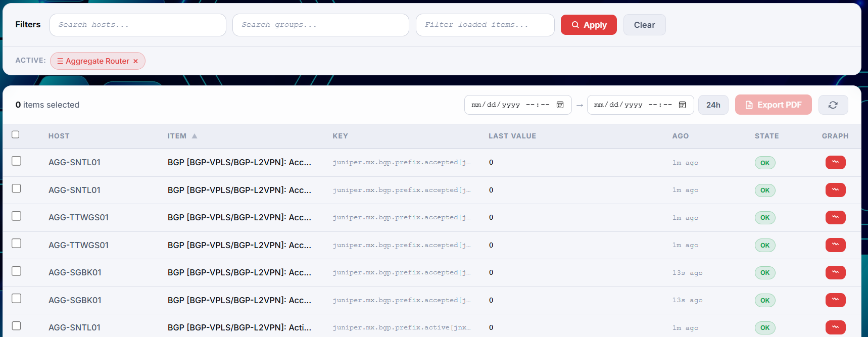868x337 pixels.
Task: Open graph for first AGG-TTWGS01 row
Action: point(836,217)
